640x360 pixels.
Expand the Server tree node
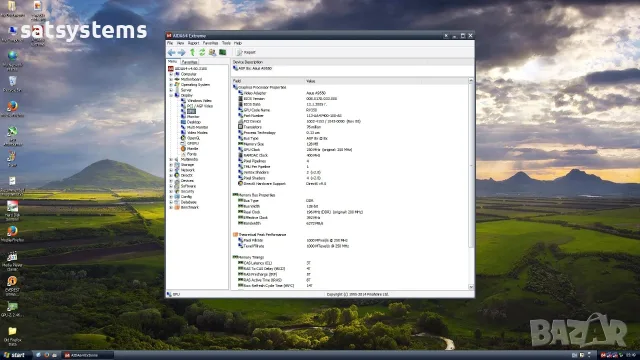[x=171, y=90]
